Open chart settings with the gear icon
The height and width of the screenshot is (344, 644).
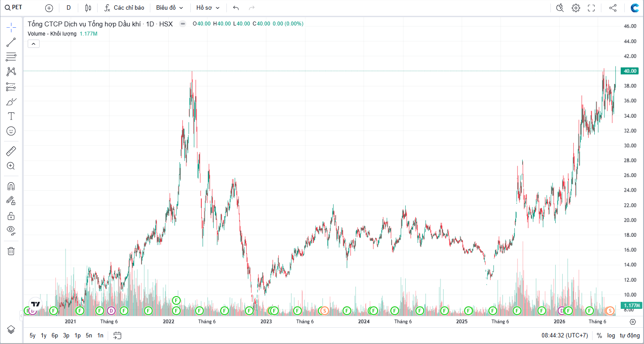pyautogui.click(x=576, y=8)
